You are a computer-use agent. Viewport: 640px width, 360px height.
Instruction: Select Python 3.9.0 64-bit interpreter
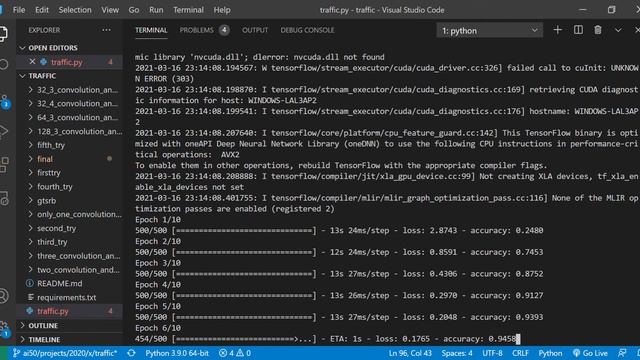click(x=177, y=353)
